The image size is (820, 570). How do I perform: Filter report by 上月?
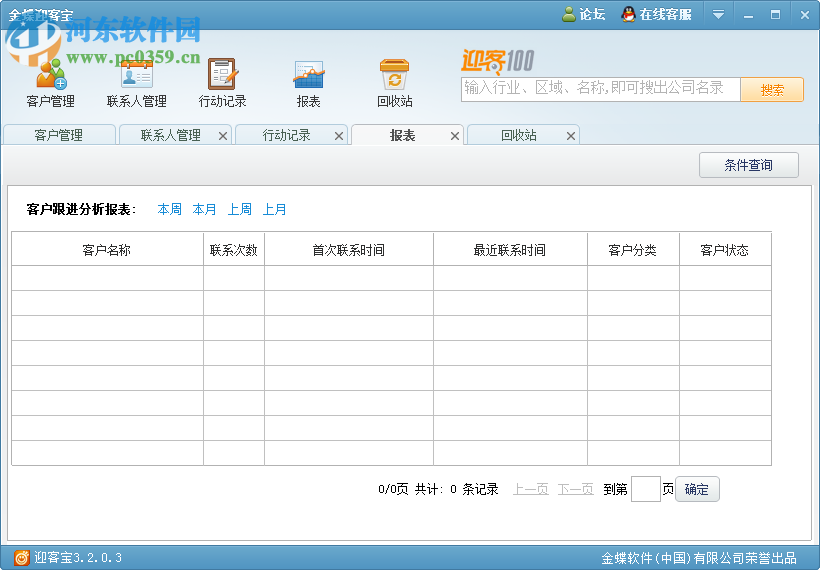point(275,210)
